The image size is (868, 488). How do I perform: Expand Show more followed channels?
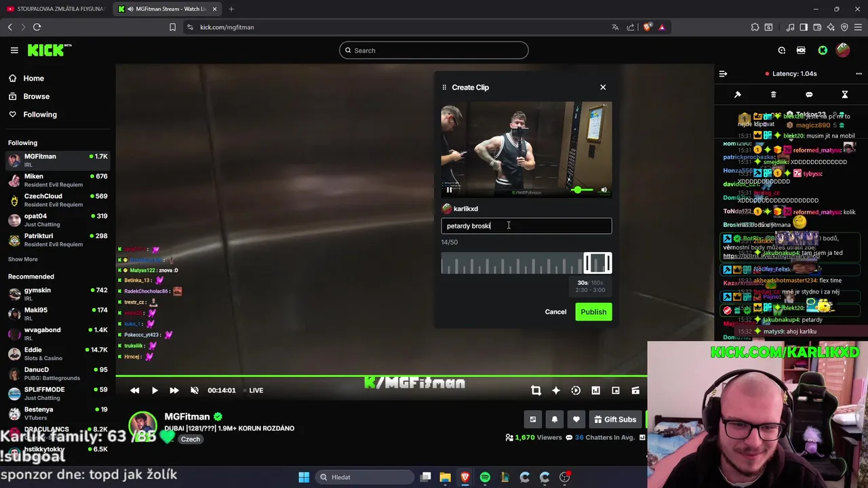(x=23, y=259)
